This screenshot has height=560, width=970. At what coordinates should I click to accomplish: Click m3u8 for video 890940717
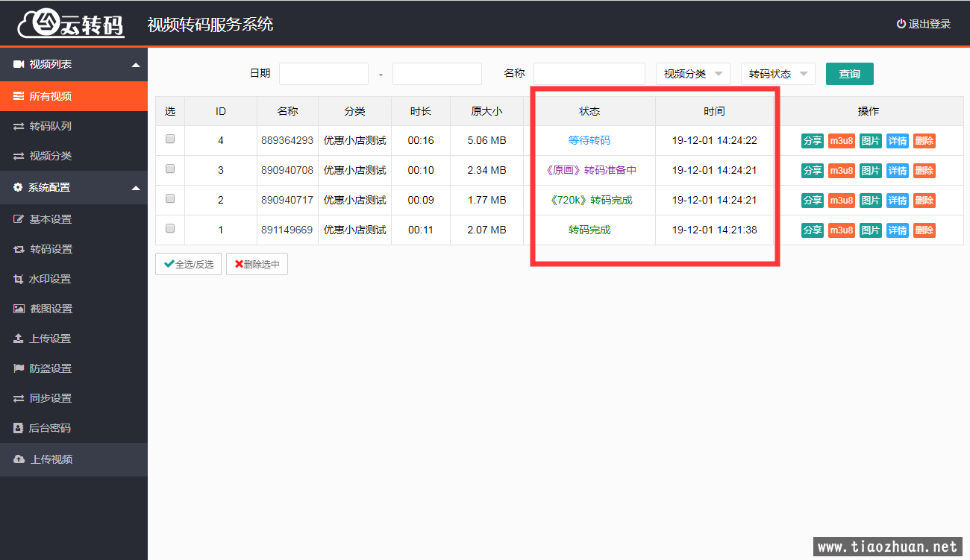coord(842,200)
